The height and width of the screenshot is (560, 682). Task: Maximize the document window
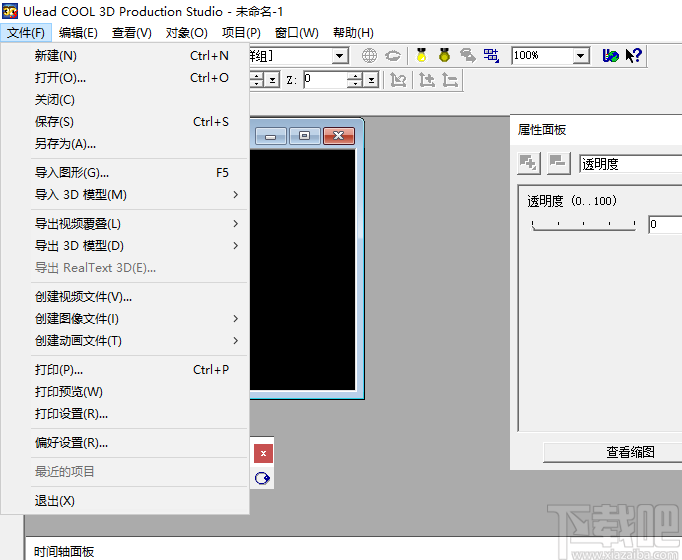[304, 136]
